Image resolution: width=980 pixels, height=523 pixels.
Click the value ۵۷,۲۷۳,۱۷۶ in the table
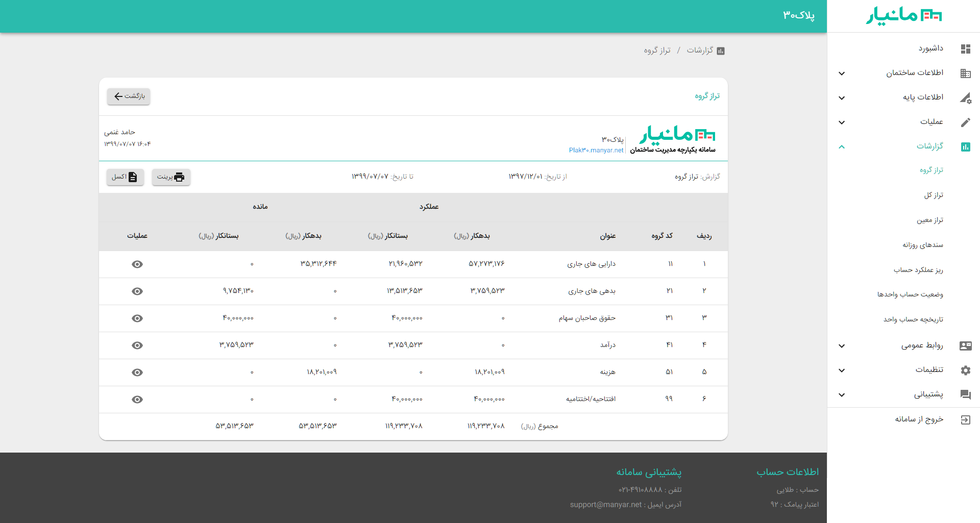486,264
